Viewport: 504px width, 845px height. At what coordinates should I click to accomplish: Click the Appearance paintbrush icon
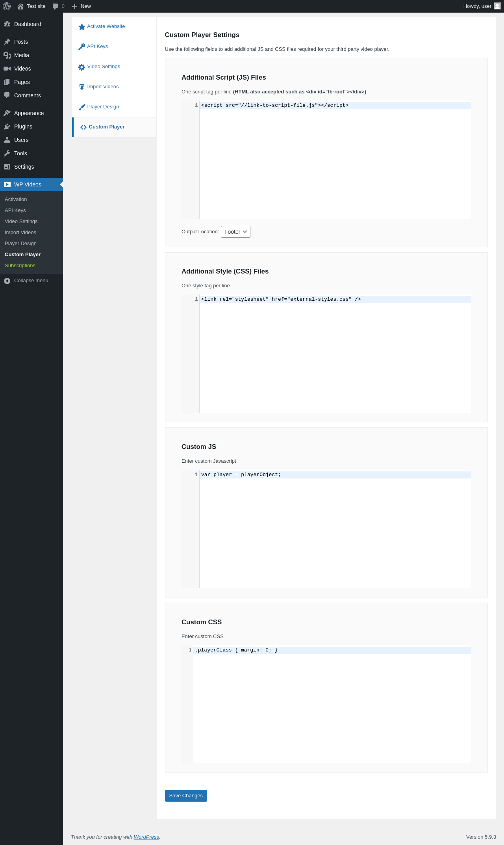pos(7,113)
